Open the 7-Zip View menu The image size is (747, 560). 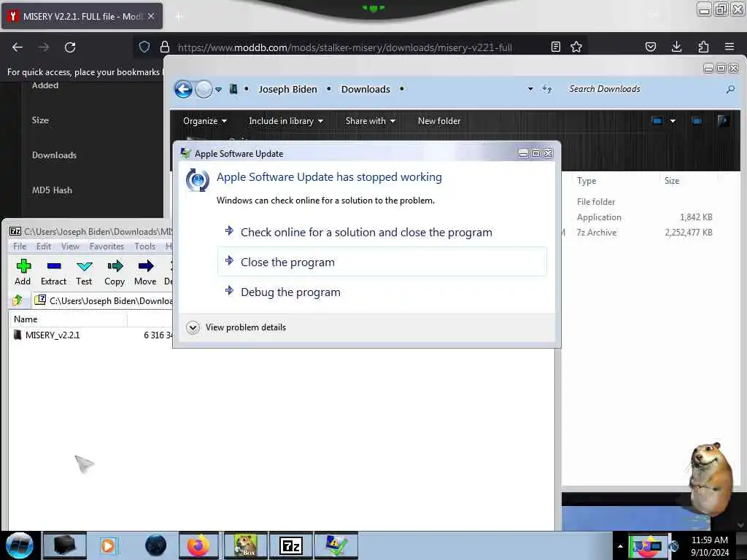click(70, 246)
